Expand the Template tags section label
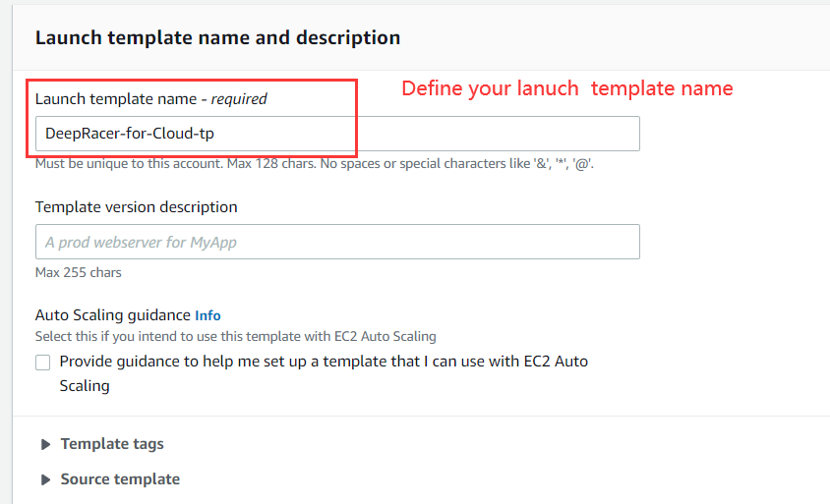 (112, 444)
